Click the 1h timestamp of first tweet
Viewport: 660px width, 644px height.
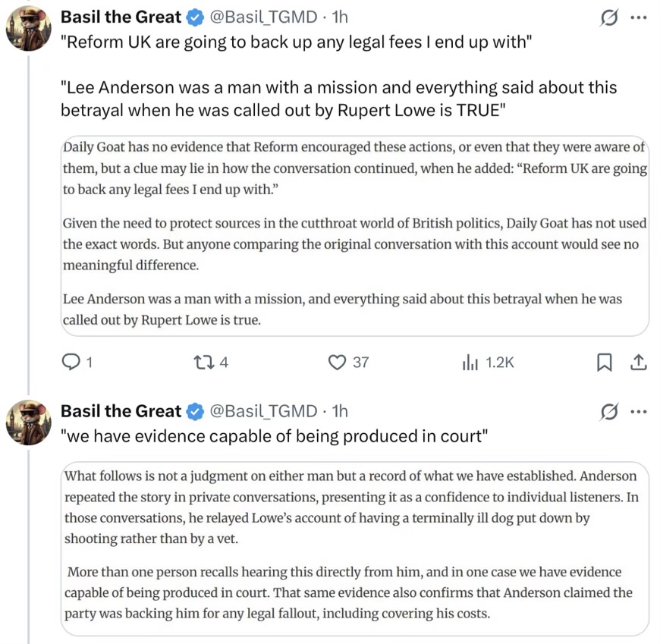pyautogui.click(x=340, y=17)
